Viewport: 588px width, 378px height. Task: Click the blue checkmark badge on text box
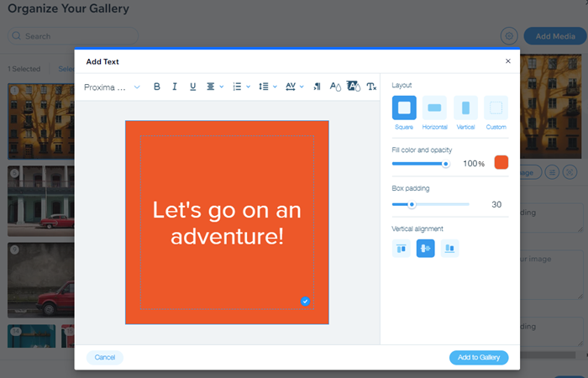coord(305,301)
